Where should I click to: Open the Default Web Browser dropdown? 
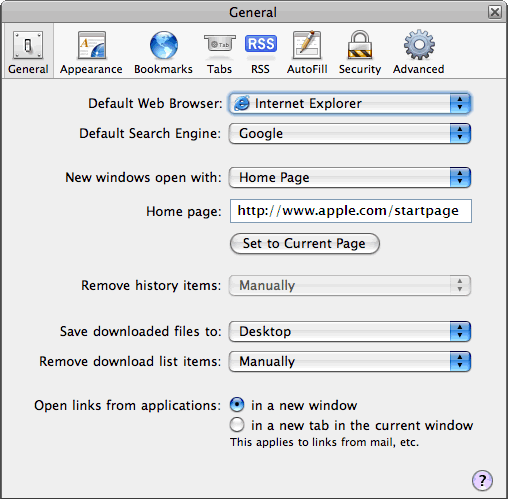[x=350, y=103]
